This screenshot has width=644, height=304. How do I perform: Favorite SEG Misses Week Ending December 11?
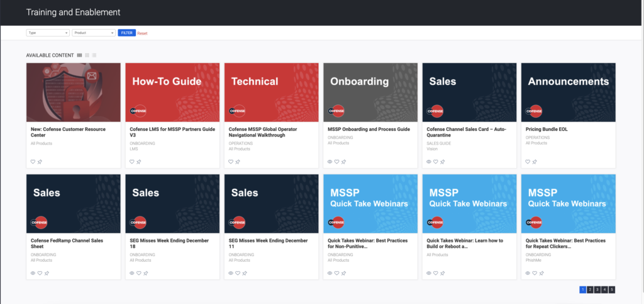tap(238, 273)
